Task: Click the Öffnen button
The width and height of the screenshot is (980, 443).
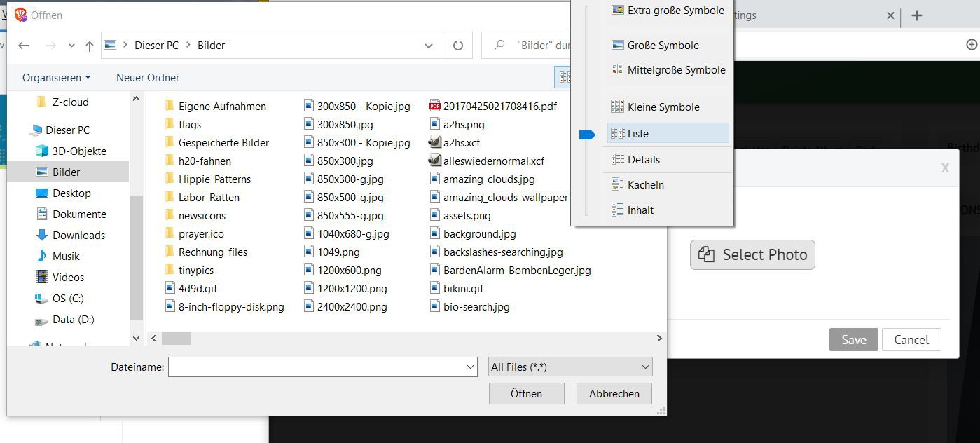Action: click(526, 393)
